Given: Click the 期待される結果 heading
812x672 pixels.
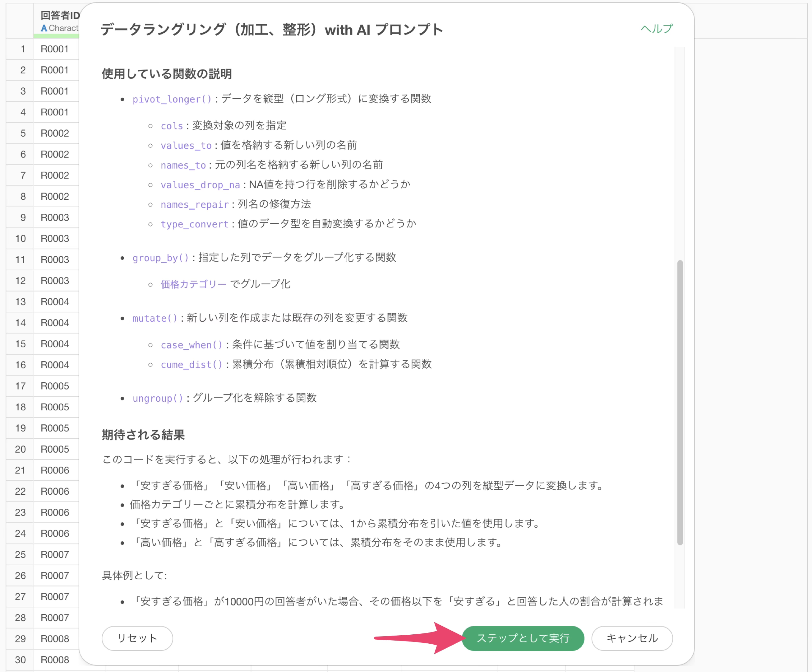Looking at the screenshot, I should point(143,435).
